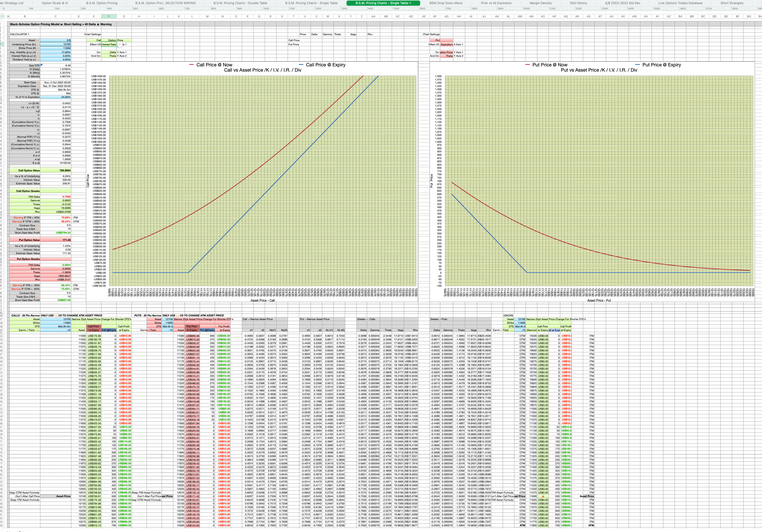Select column header F
Viewport: 762px width, 532px height.
pyautogui.click(x=109, y=16)
